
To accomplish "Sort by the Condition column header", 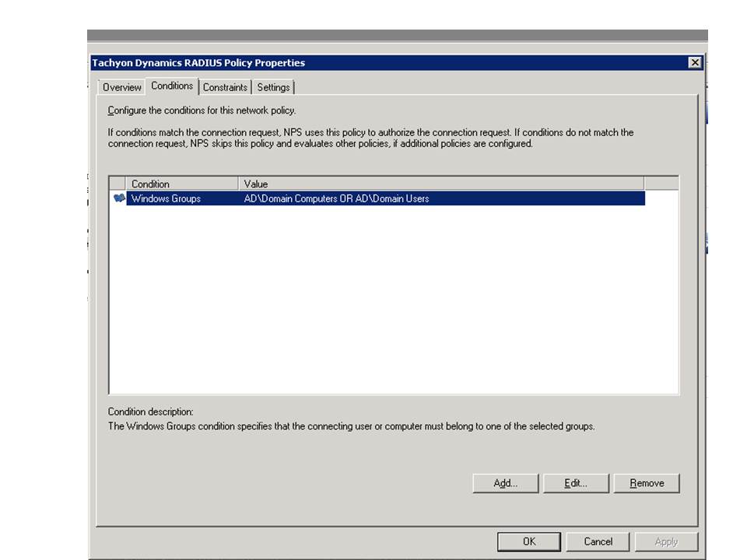I will click(x=181, y=184).
